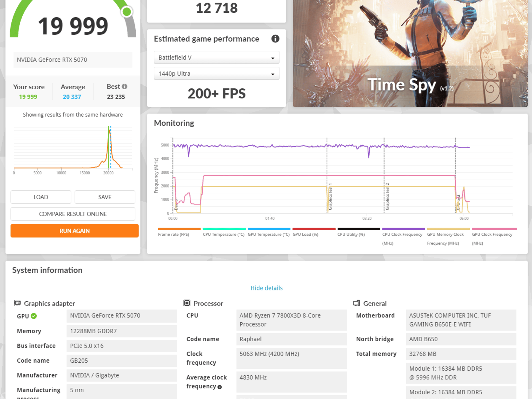Click the NVIDIA / Gigabyte manufacturer value
532x399 pixels.
(122, 375)
